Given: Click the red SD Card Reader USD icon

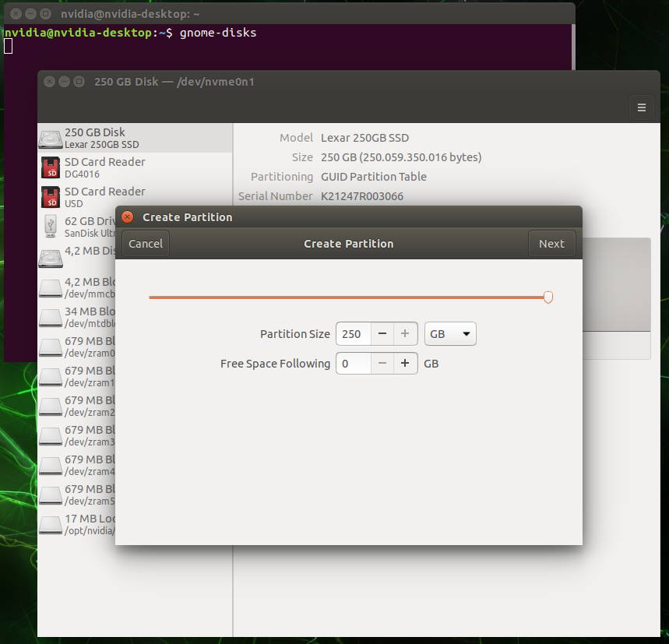Looking at the screenshot, I should pos(51,197).
